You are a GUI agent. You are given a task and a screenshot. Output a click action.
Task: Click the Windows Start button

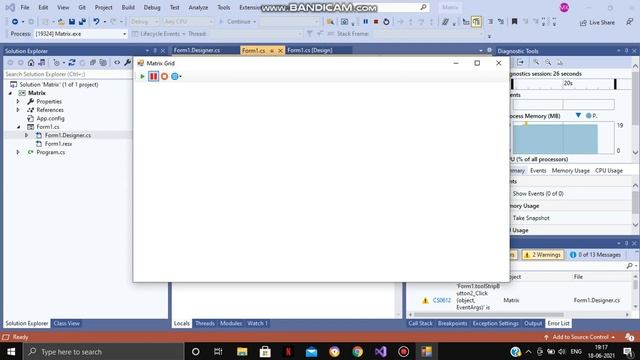click(11, 351)
